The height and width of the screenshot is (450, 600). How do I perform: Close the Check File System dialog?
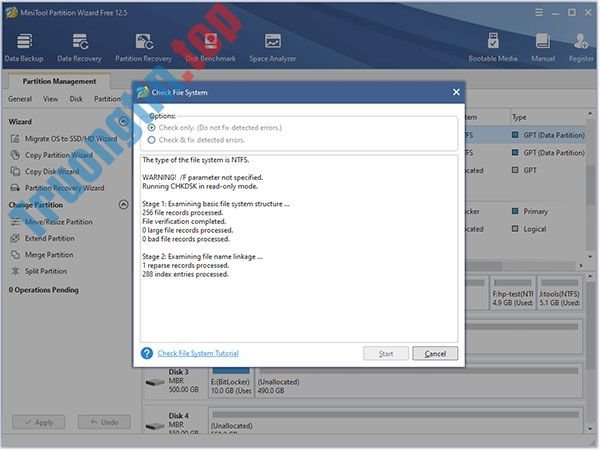click(x=456, y=92)
